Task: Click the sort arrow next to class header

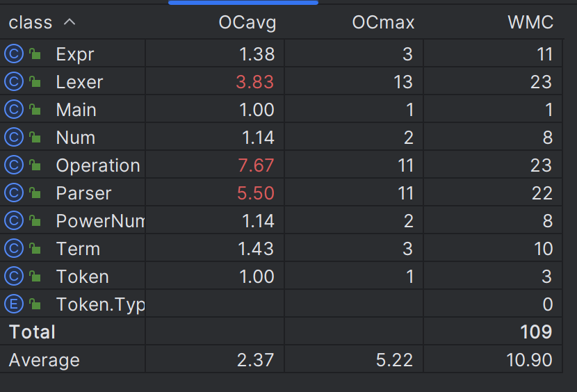Action: 70,22
